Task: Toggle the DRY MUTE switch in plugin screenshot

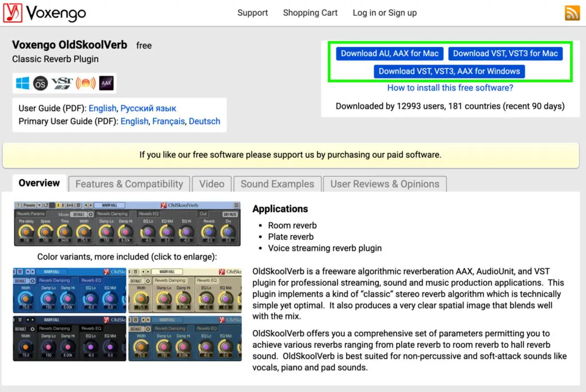Action: tap(229, 214)
